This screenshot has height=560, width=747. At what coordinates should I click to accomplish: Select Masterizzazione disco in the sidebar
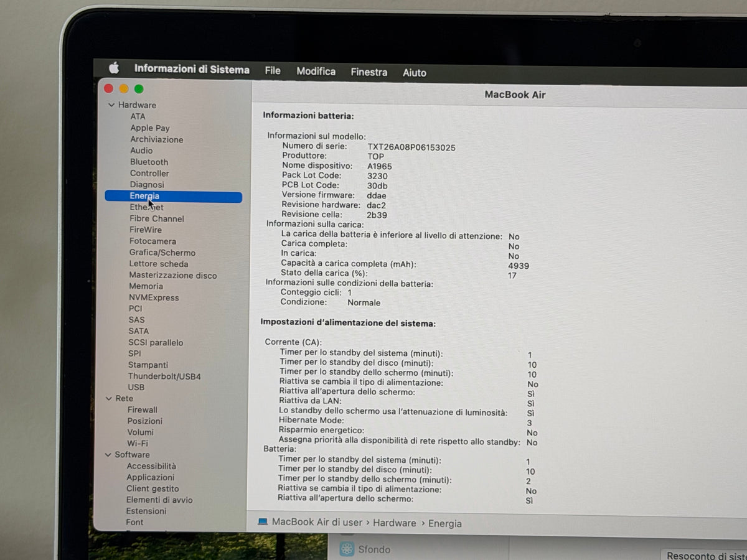click(173, 275)
